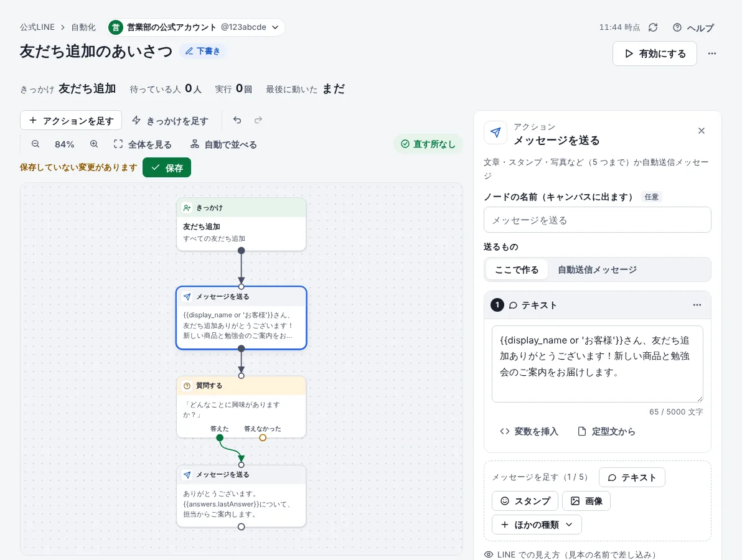Add a テキスト message
Image resolution: width=742 pixels, height=560 pixels.
[632, 477]
